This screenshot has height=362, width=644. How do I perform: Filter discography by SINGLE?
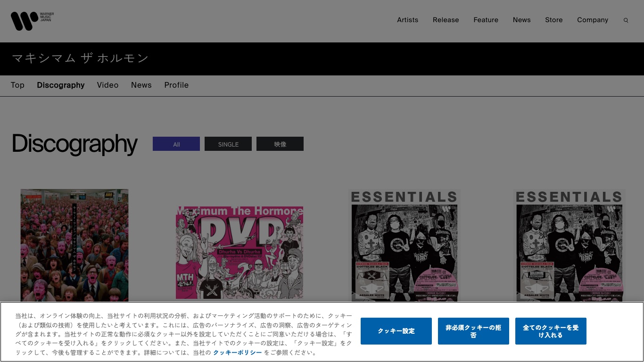coord(228,144)
